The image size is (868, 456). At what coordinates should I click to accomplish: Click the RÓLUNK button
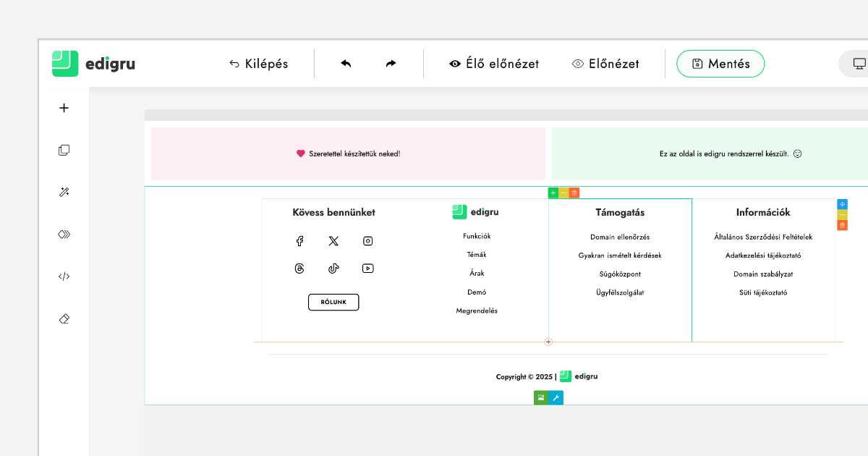[333, 302]
